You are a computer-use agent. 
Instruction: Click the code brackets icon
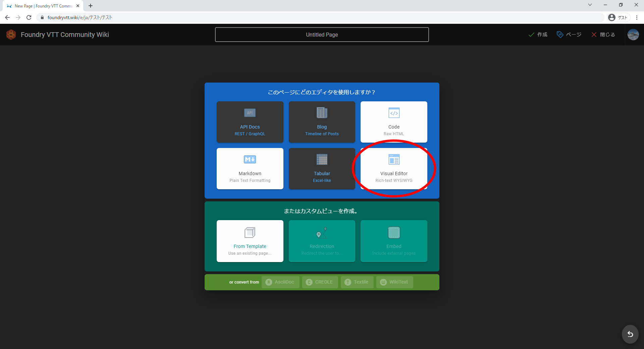point(394,113)
